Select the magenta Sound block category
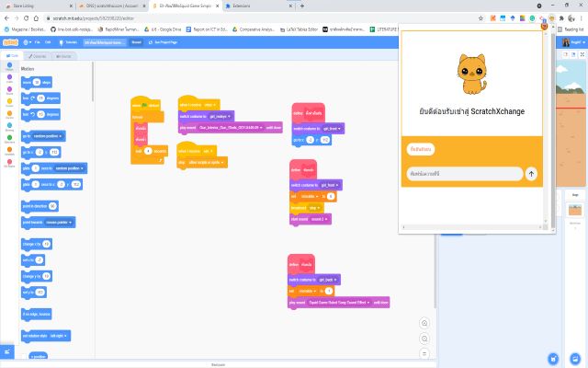This screenshot has width=588, height=368. pos(9,90)
